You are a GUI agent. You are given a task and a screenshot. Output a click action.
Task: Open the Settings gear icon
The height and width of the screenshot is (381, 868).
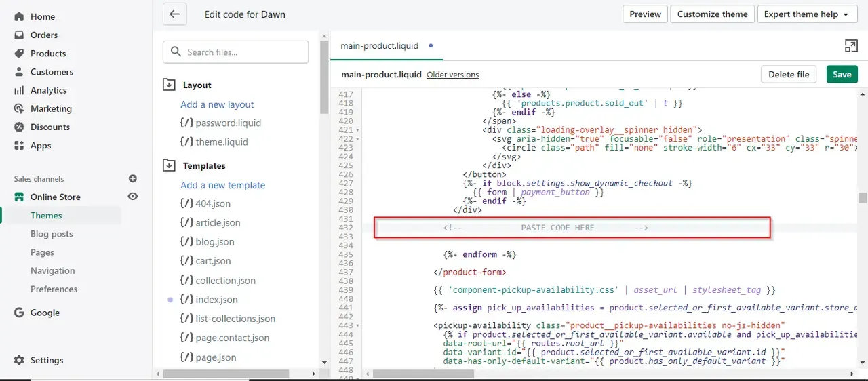coord(19,360)
